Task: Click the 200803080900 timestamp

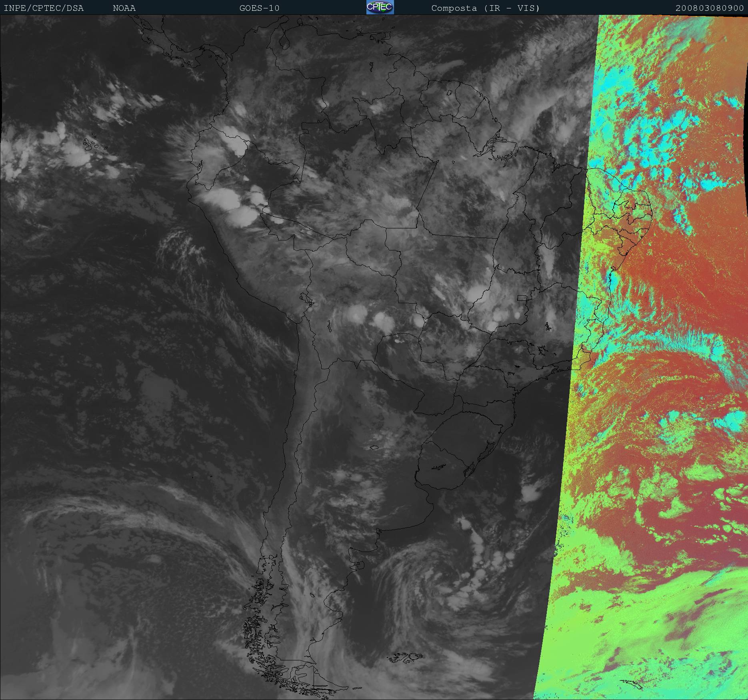Action: (710, 8)
